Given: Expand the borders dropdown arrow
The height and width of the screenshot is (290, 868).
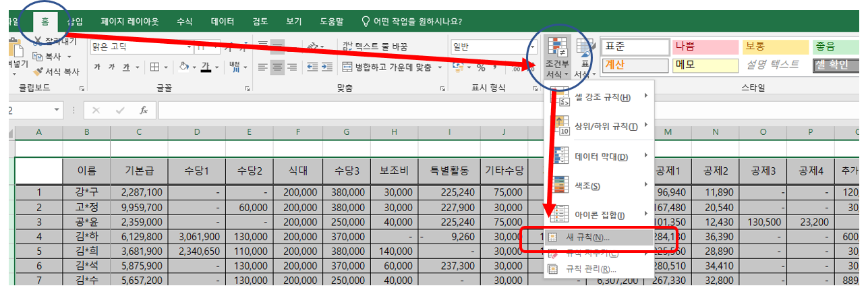Looking at the screenshot, I should [166, 67].
